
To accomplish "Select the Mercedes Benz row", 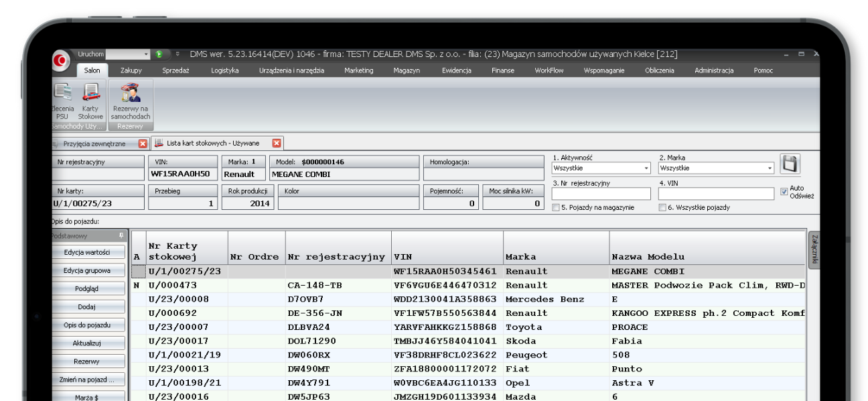I will (x=469, y=299).
